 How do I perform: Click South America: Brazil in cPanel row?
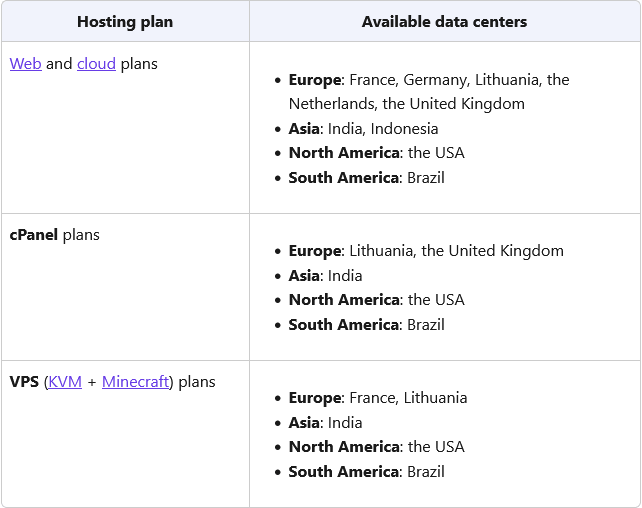[x=366, y=325]
